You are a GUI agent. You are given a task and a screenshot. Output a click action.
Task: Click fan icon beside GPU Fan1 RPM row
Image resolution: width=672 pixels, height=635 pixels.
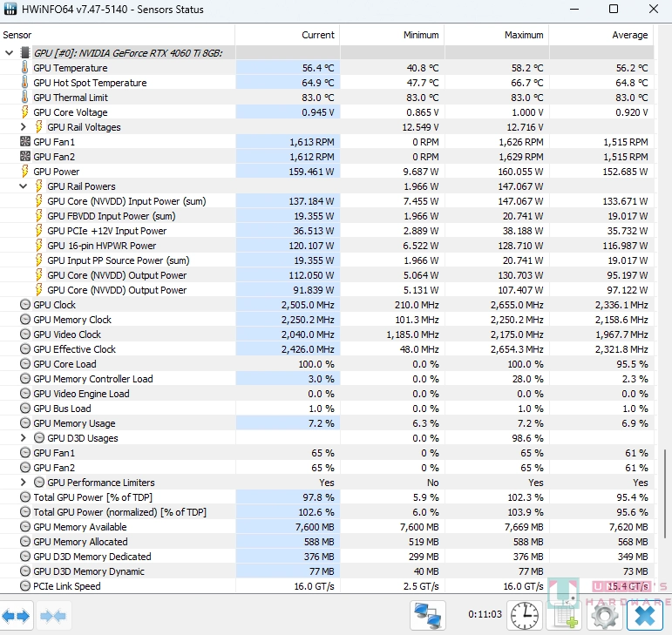click(25, 142)
